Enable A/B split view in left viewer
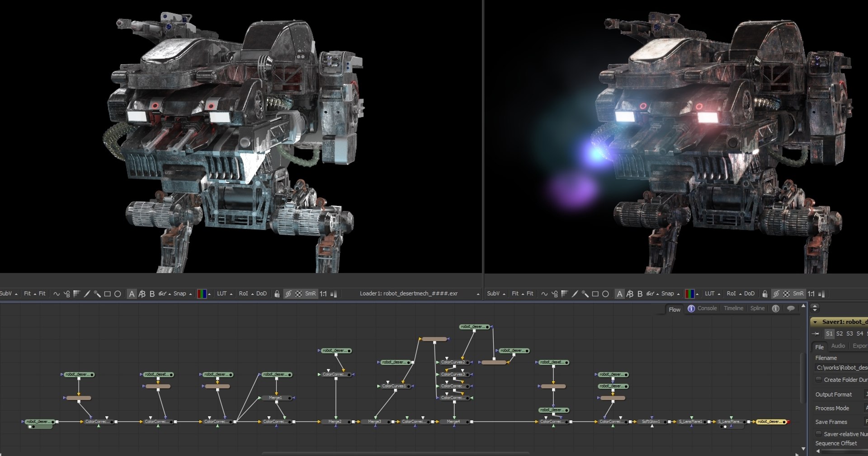This screenshot has height=456, width=868. (142, 294)
